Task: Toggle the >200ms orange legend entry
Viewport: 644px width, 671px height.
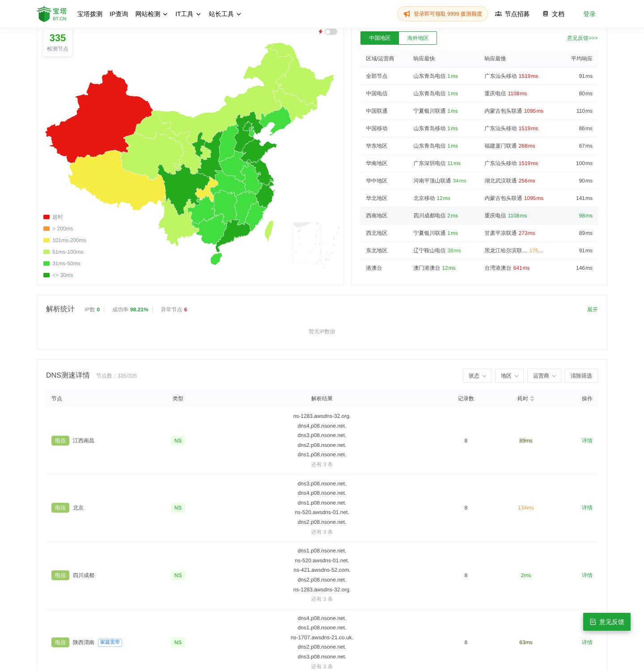Action: (x=58, y=229)
